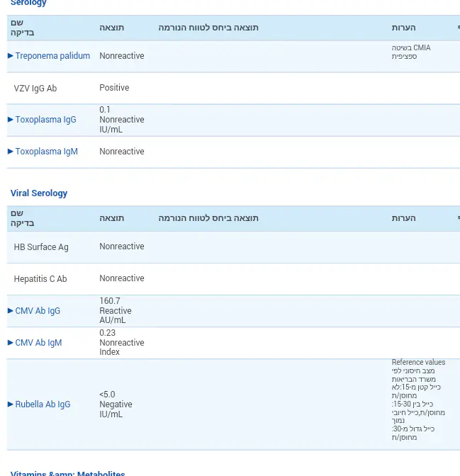Expand the Toxoplasma IgG disclosure triangle
Viewport: 460px width, 476px height.
coord(11,120)
